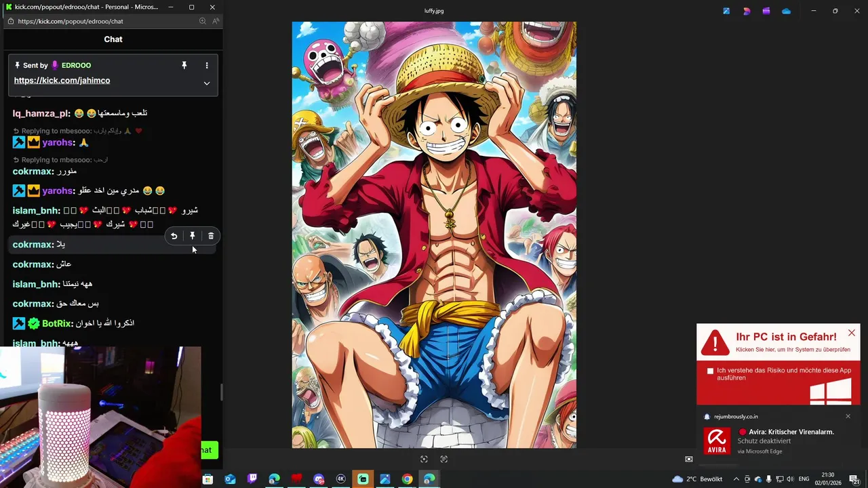Open the site info lock icon in Edge
This screenshot has height=488, width=868.
click(x=10, y=21)
